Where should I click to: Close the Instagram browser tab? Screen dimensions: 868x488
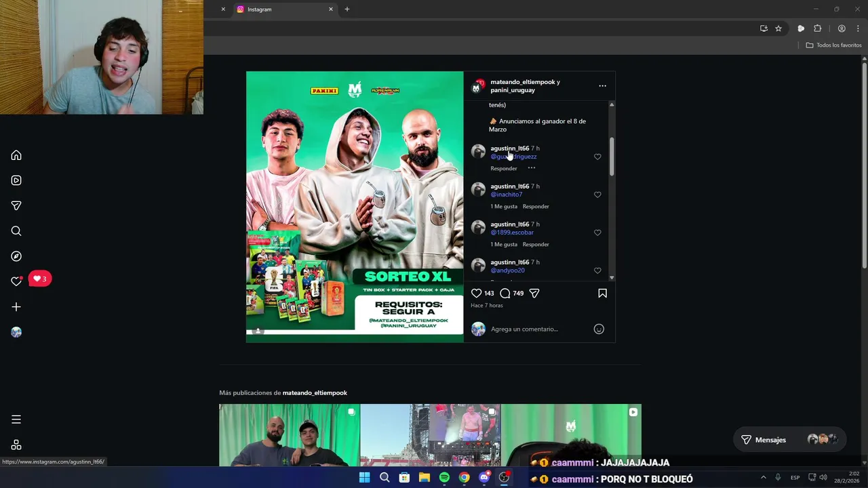click(x=331, y=9)
